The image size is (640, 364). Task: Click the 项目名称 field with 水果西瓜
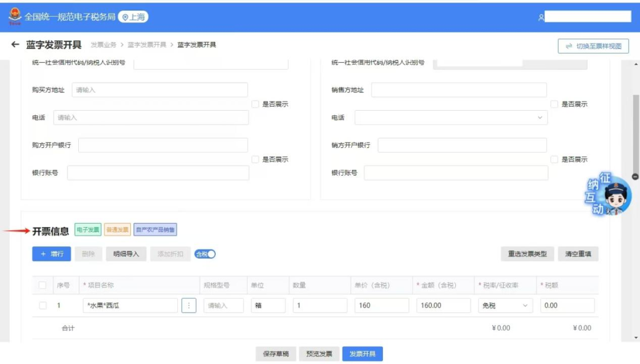coord(130,305)
